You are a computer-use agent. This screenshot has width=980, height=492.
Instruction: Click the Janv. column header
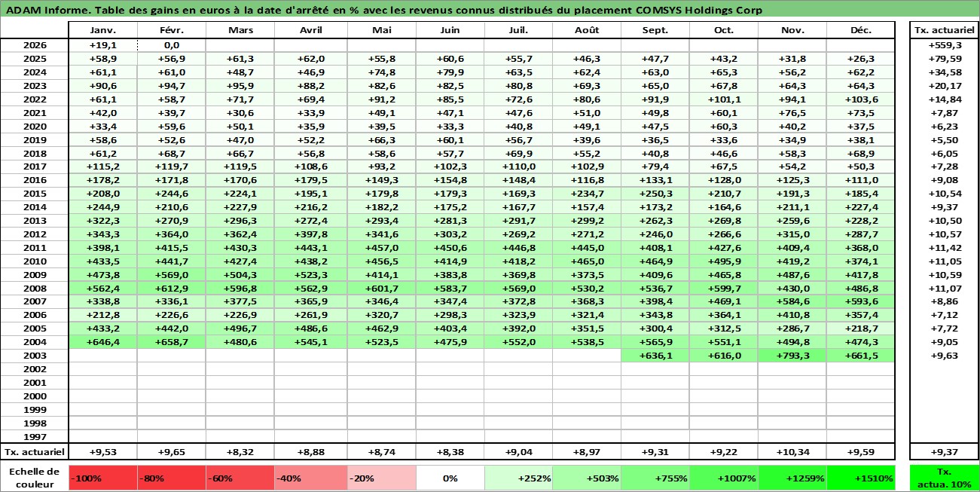click(102, 30)
